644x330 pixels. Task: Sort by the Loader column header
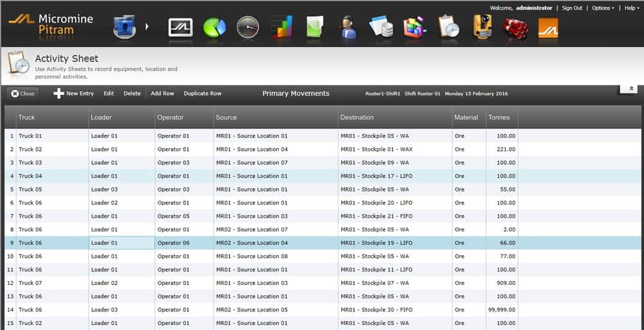122,117
